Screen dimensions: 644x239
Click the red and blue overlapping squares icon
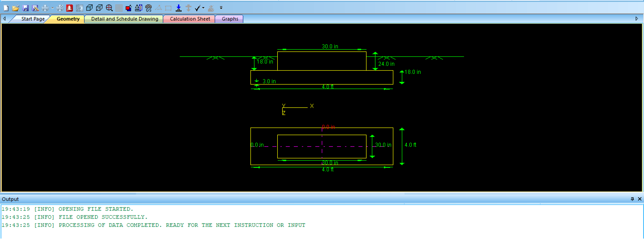coord(129,8)
